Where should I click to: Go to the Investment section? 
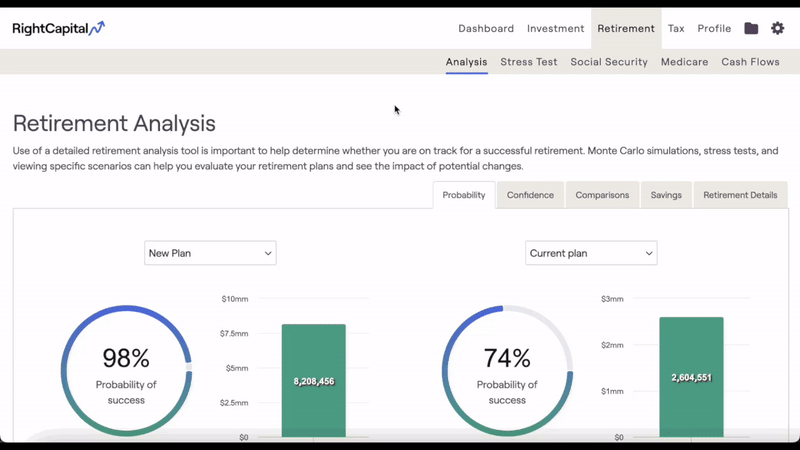pyautogui.click(x=555, y=29)
